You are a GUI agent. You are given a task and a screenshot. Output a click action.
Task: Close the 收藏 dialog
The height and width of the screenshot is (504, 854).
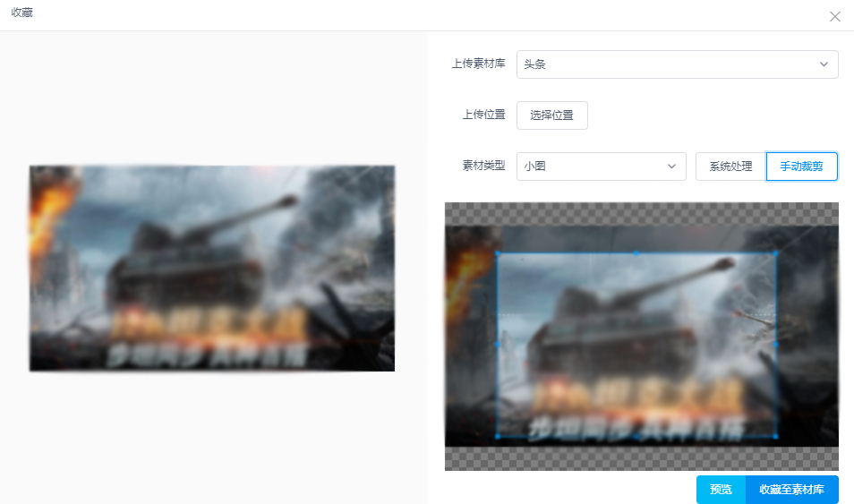pos(835,16)
